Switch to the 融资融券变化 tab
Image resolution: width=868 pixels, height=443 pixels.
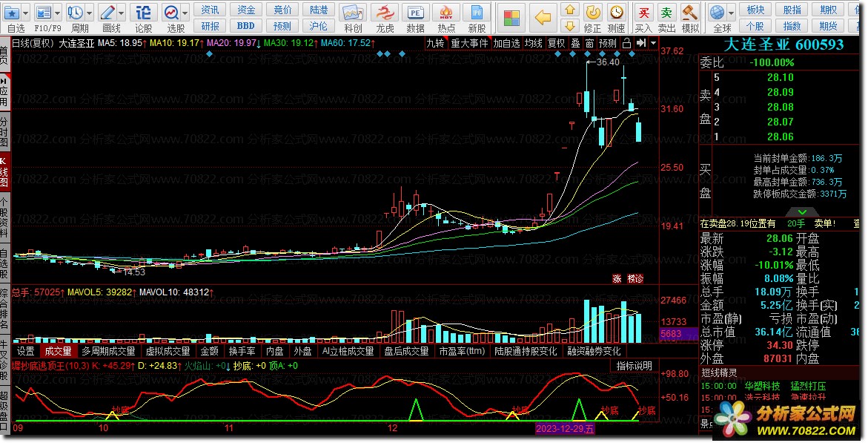pos(594,352)
